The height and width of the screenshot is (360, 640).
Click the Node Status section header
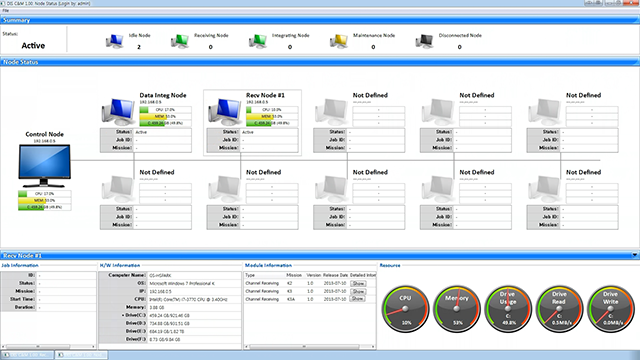pos(320,62)
